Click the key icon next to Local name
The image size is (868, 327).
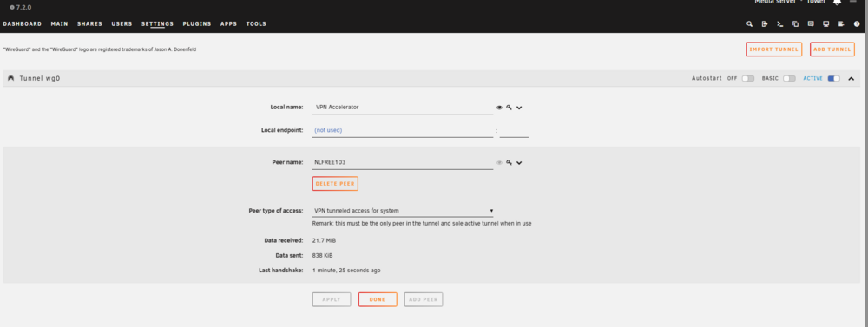[x=509, y=108]
